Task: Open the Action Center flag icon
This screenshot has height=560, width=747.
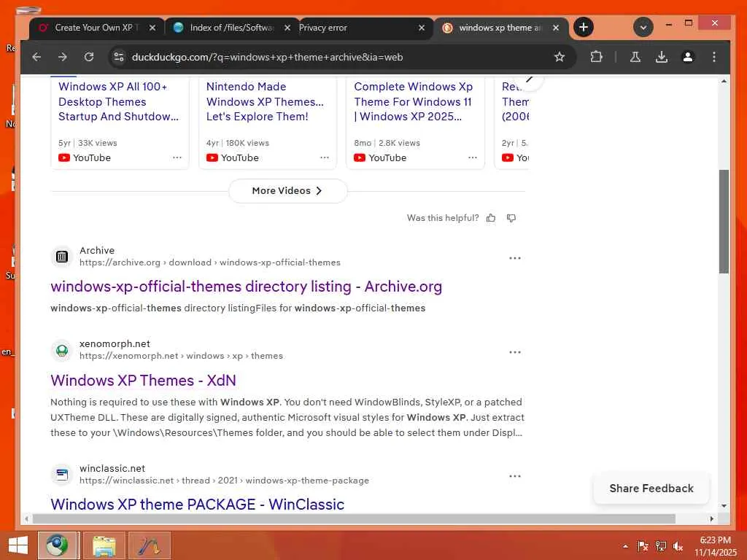Action: [643, 546]
